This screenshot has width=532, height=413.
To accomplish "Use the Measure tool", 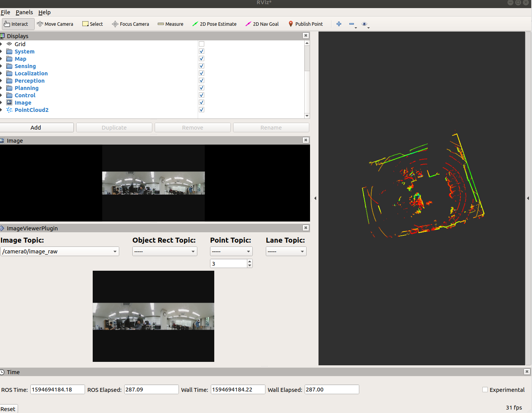I will (170, 24).
